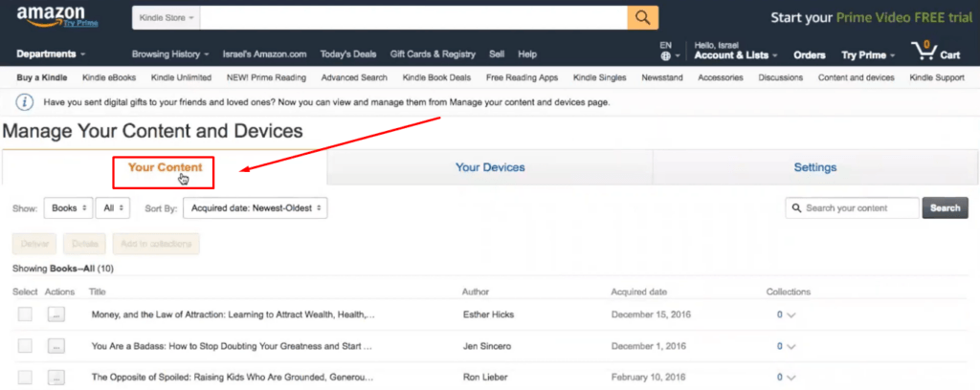The height and width of the screenshot is (390, 980).
Task: Click Buy a Kindle
Action: (x=41, y=78)
